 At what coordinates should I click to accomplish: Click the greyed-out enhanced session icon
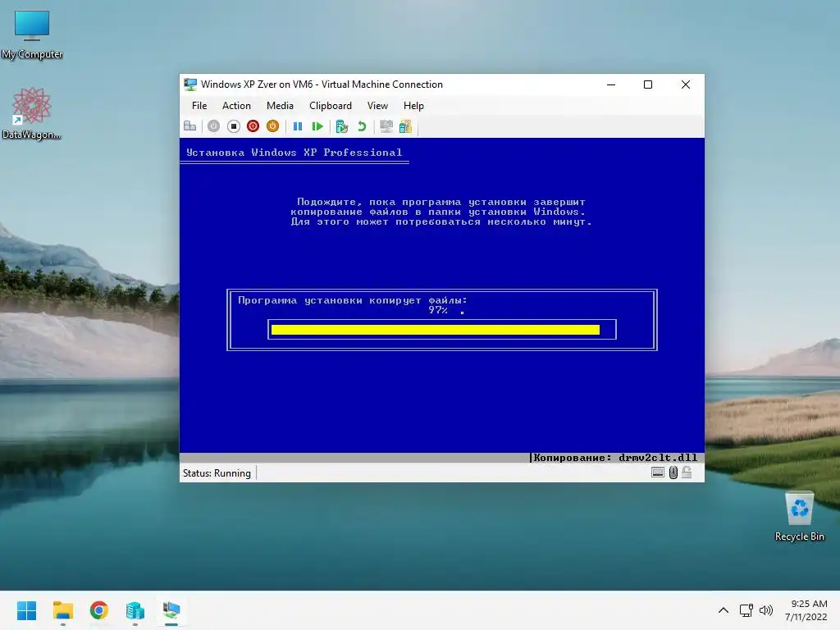[386, 126]
